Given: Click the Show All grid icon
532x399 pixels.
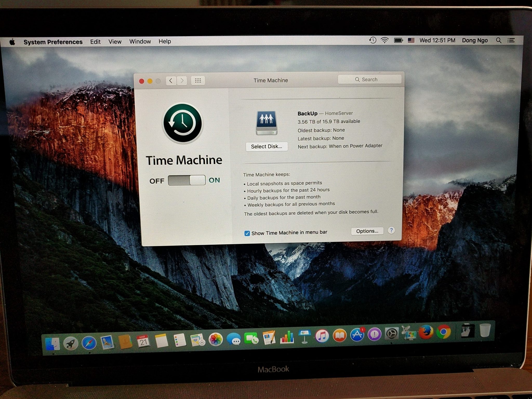Looking at the screenshot, I should 198,81.
